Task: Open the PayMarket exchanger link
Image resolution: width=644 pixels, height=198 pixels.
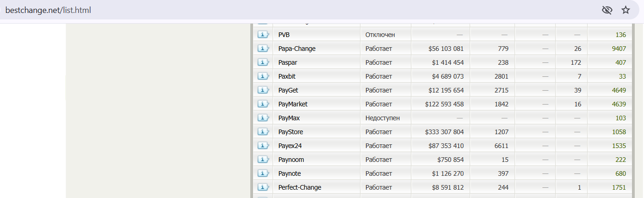Action: (293, 104)
